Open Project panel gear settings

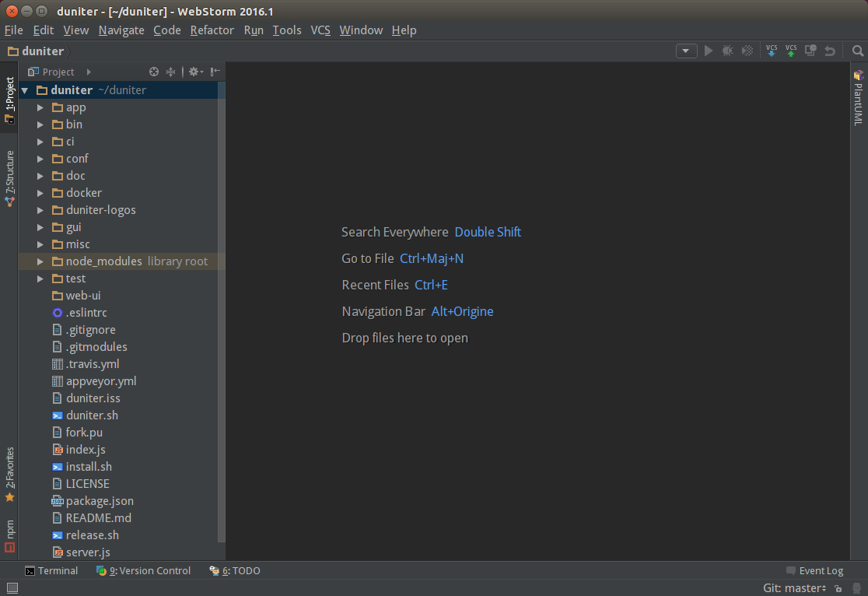195,72
